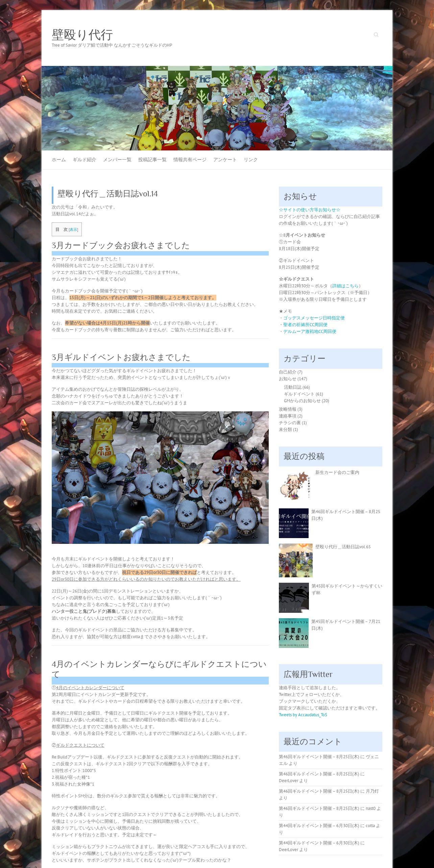Open Tweets by Accaudatus_ToS link
Viewport: 434px width, 868px height.
303,715
